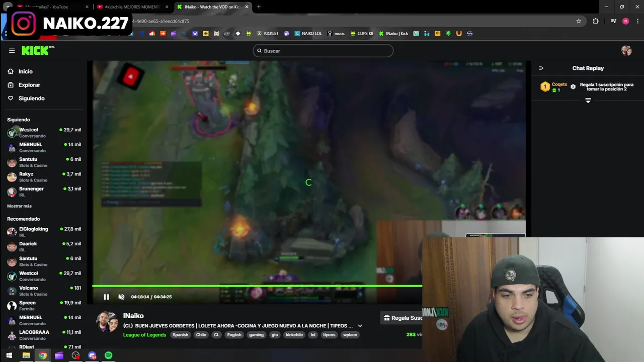Pause the VOD playback
The height and width of the screenshot is (362, 644).
[106, 297]
